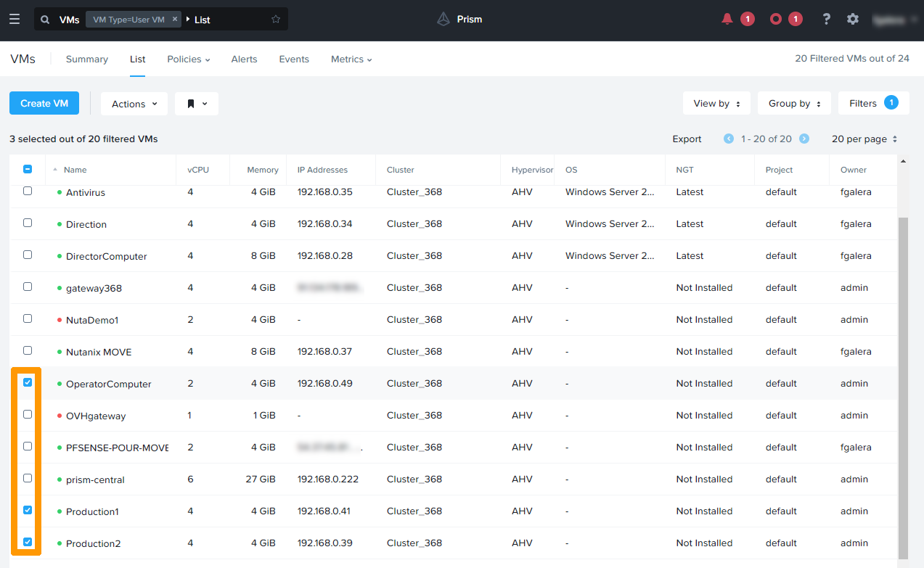Open the Policies menu
Screen dimensions: 924x568
point(187,59)
